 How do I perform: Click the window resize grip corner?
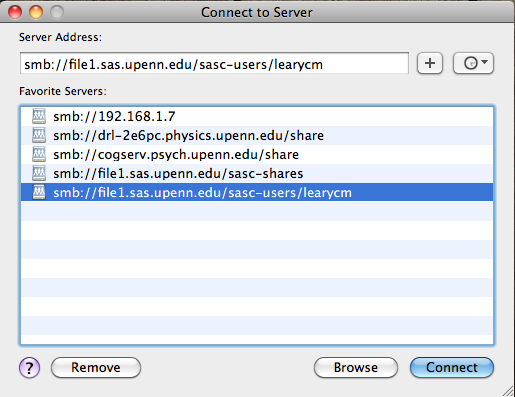pos(508,390)
